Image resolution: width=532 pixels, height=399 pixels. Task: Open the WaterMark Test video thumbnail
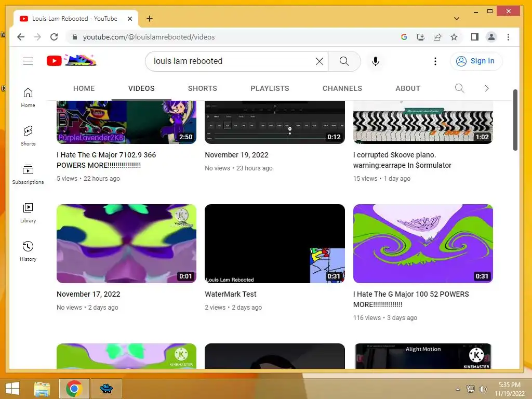tap(274, 243)
